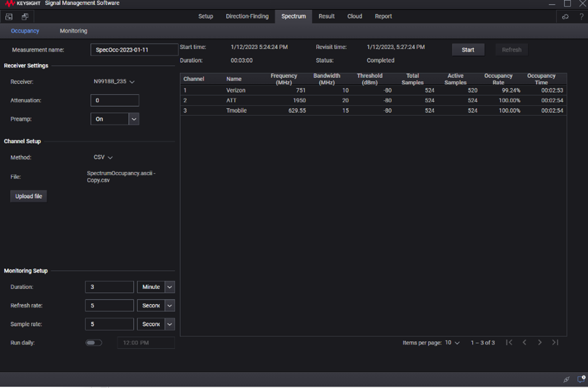This screenshot has width=588, height=388.
Task: Click the Duration value field
Action: coord(109,287)
